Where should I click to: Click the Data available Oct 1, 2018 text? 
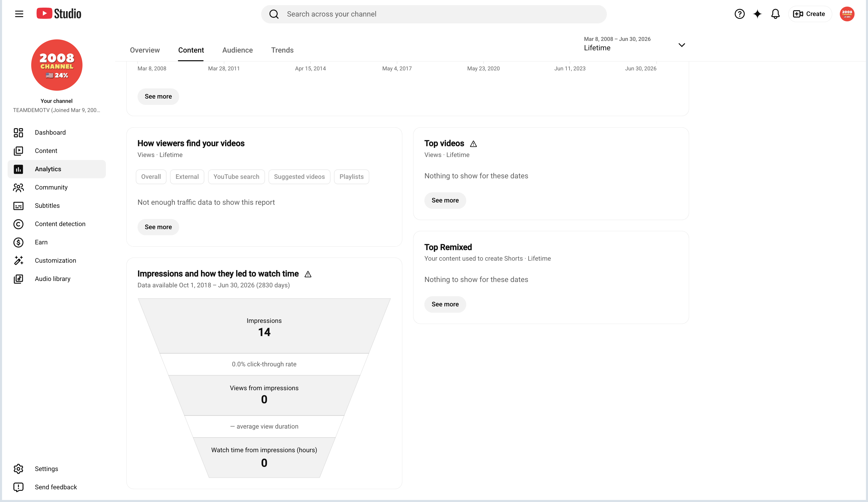pos(213,285)
